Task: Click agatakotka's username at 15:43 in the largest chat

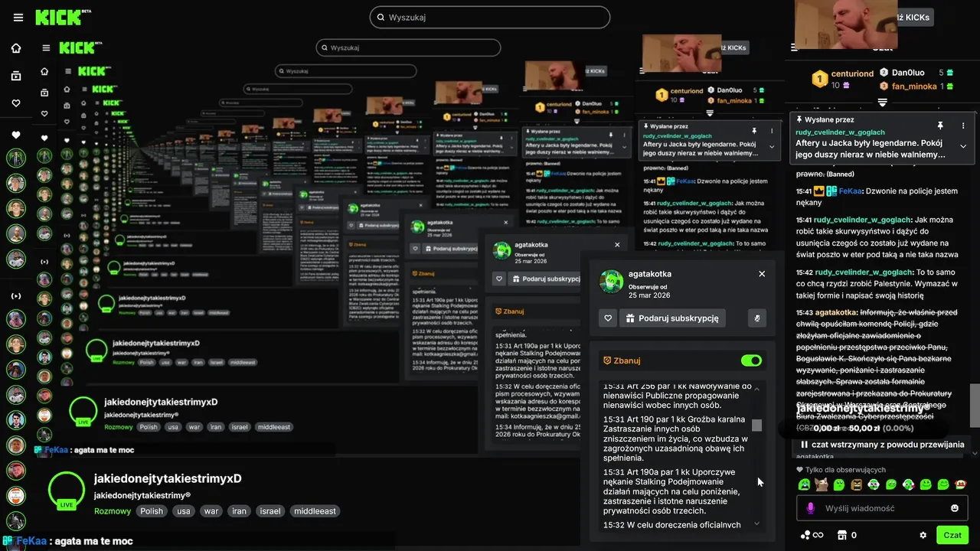Action: tap(836, 312)
